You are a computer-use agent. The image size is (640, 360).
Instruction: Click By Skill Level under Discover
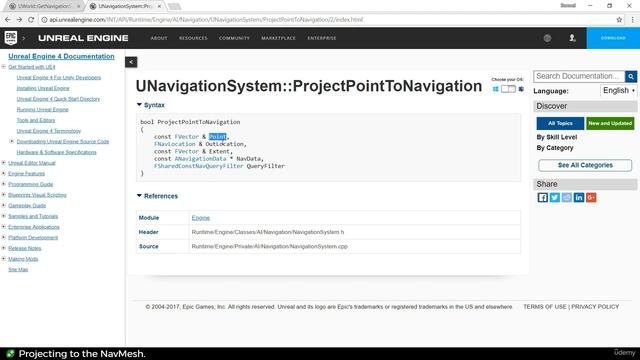coord(557,137)
